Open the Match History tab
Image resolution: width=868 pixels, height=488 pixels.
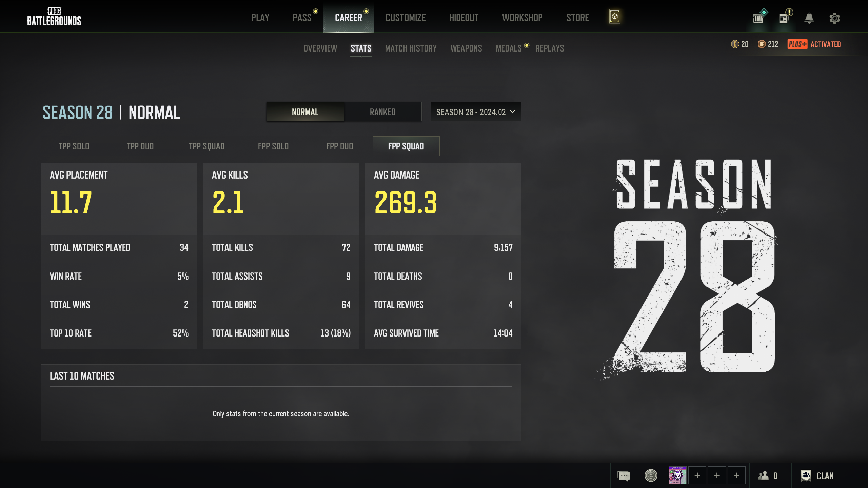tap(411, 48)
